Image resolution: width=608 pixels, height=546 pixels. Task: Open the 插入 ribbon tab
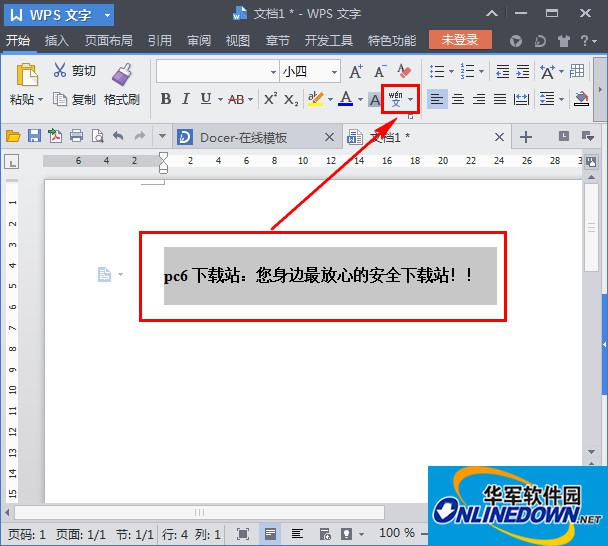tap(57, 41)
